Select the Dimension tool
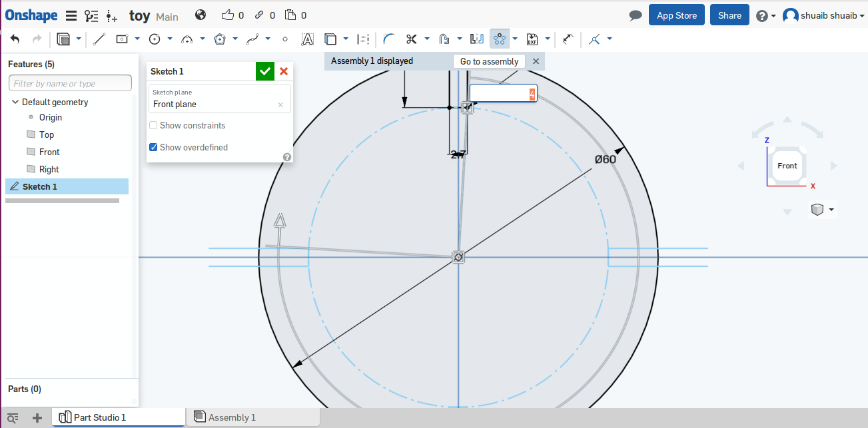Viewport: 868px width, 428px height. [x=567, y=39]
